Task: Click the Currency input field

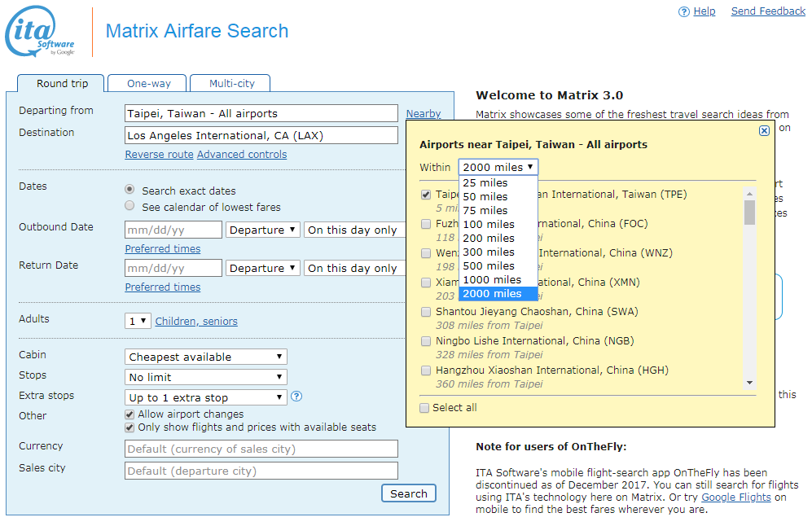Action: point(261,449)
